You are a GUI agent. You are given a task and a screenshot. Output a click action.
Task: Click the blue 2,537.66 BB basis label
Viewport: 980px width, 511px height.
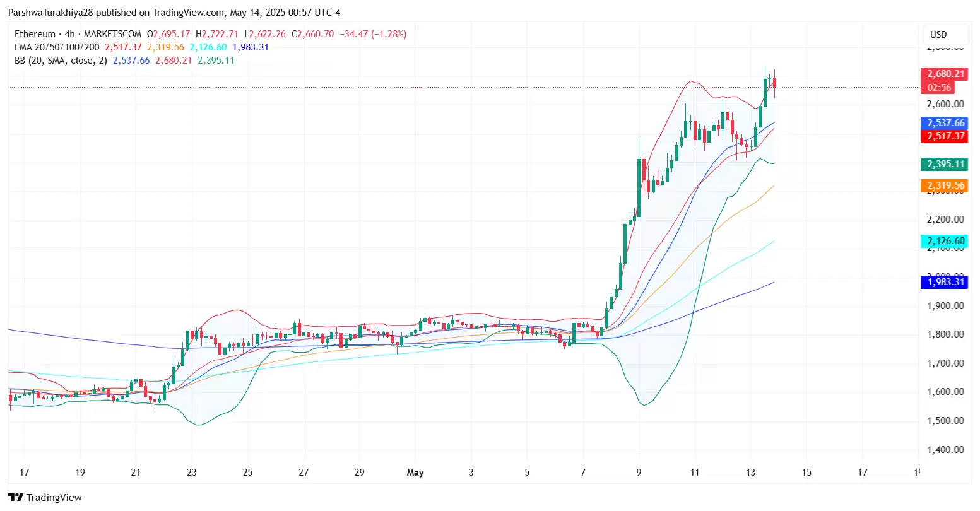tap(945, 123)
